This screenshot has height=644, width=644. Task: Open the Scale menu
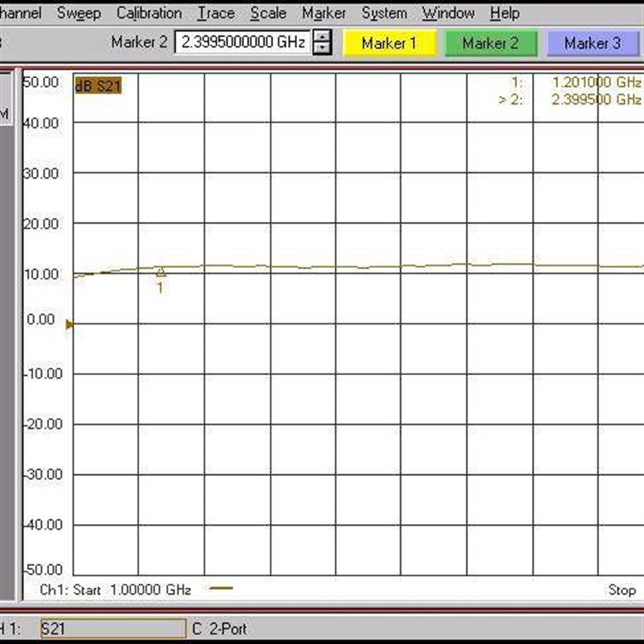(268, 13)
